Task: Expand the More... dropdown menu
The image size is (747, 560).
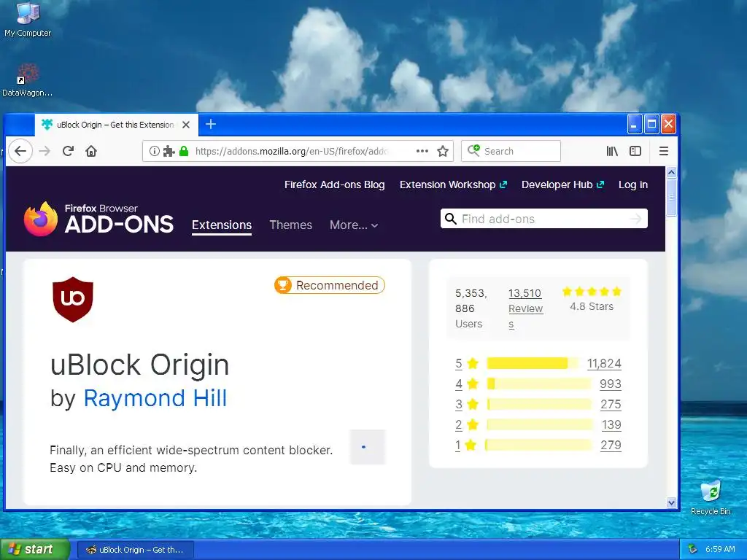Action: (x=354, y=225)
